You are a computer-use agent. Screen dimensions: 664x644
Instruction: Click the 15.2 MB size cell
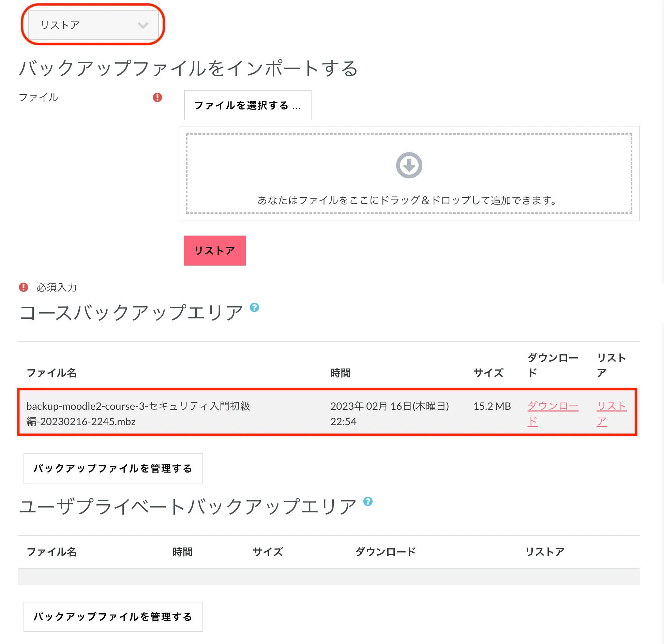point(492,406)
